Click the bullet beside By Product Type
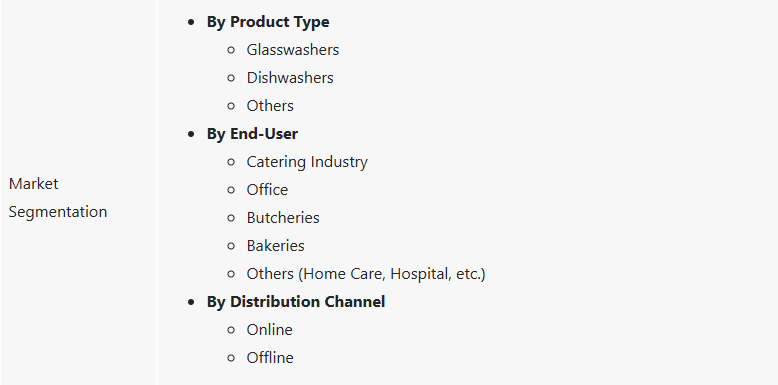Screen dimensions: 778x385 coord(192,22)
